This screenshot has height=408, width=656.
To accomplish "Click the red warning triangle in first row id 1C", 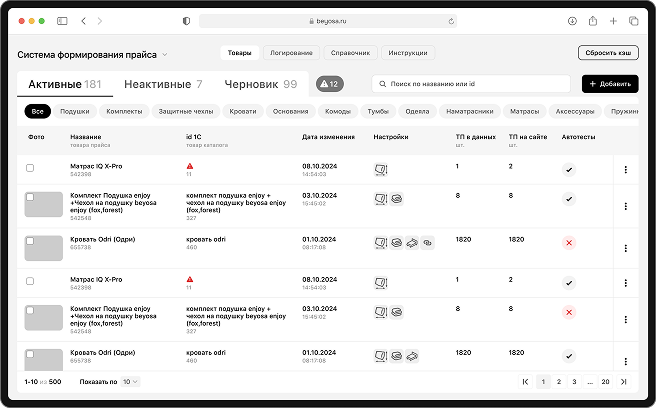I will coord(190,166).
